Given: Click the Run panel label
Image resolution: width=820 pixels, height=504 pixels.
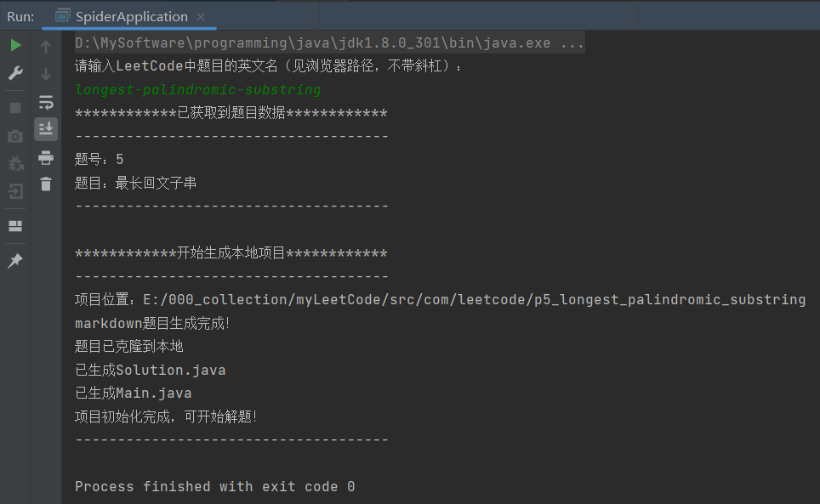Looking at the screenshot, I should point(20,17).
